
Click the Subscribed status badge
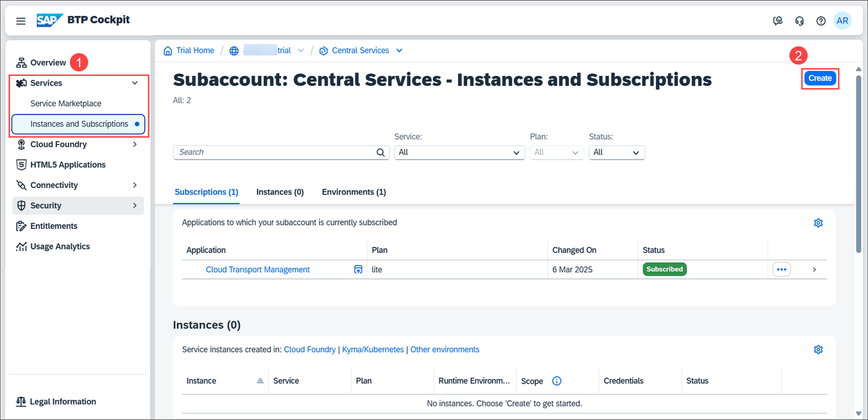click(x=665, y=269)
